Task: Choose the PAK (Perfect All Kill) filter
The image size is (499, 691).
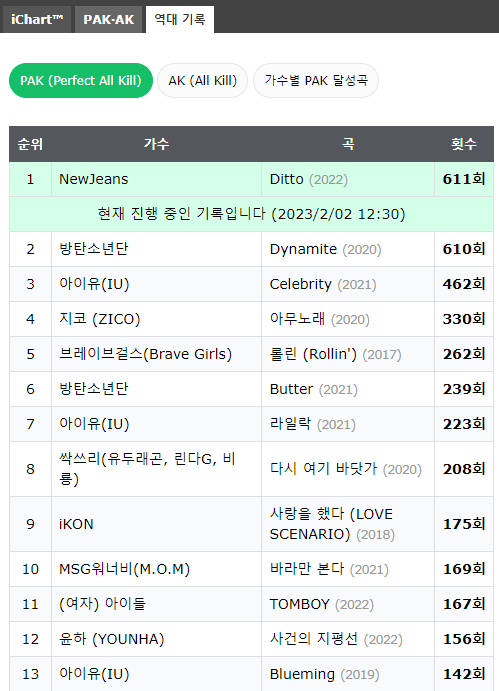Action: 81,81
